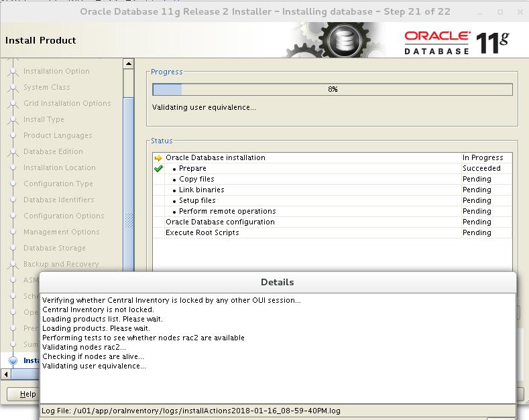Click 'Central Inventory is not locked.' log line
The width and height of the screenshot is (529, 420).
(x=98, y=309)
